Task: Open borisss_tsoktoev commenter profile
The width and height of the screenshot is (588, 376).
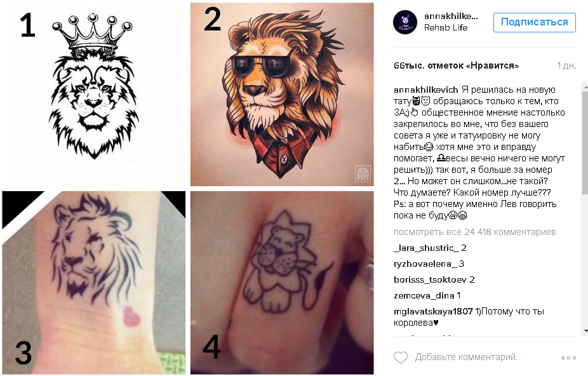Action: click(x=430, y=279)
